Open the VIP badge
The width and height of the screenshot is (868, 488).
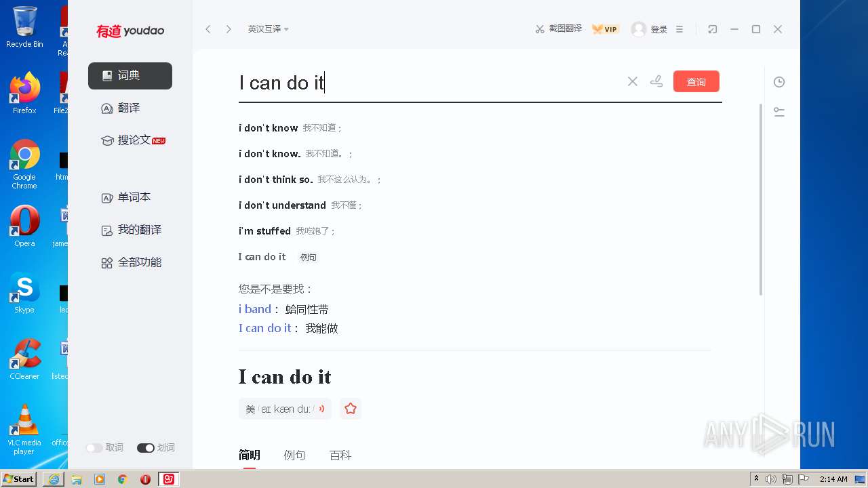606,29
